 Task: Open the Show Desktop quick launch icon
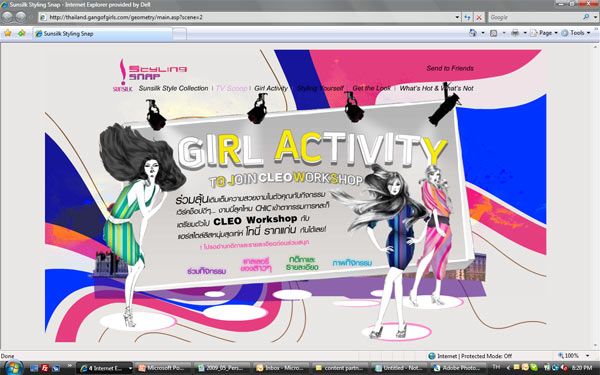pos(34,368)
